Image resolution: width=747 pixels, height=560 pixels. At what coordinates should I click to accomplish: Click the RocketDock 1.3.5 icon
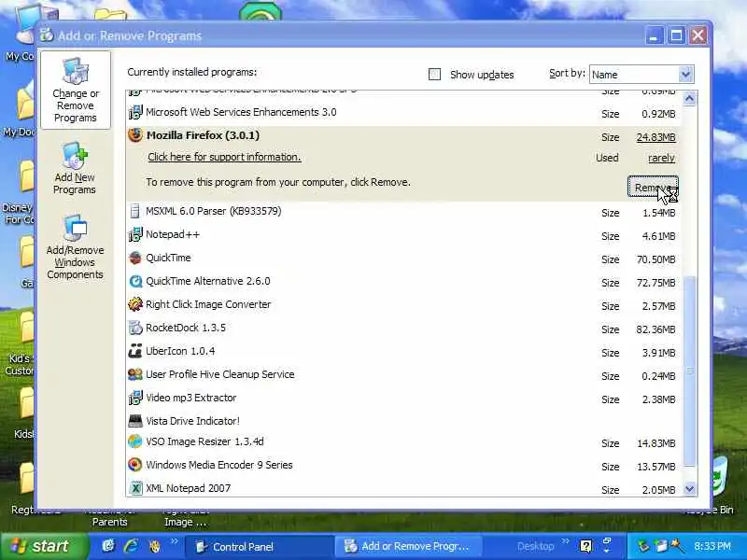[135, 328]
